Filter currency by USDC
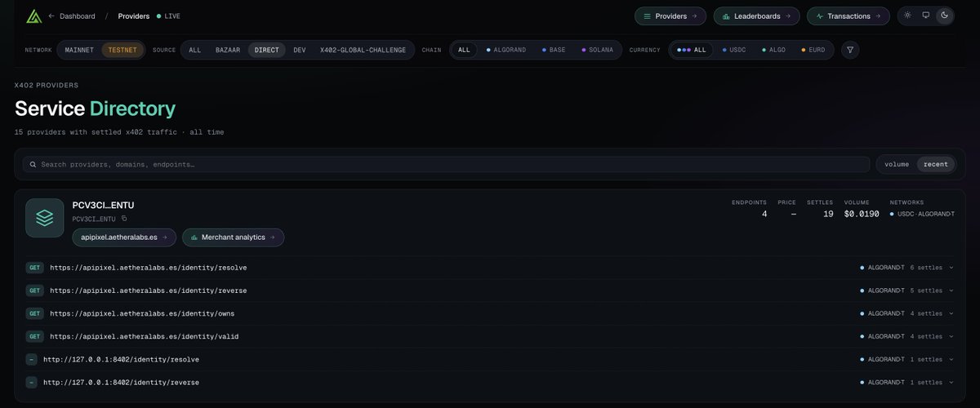Screen dimensions: 980x408 (734, 50)
